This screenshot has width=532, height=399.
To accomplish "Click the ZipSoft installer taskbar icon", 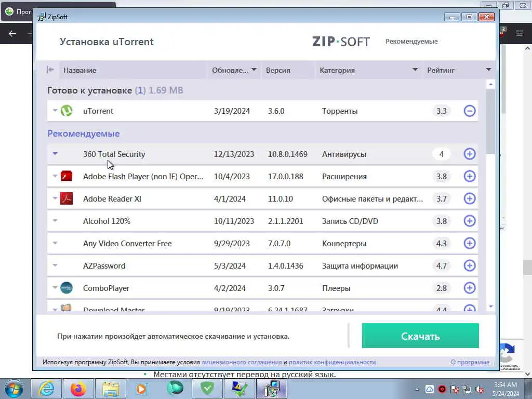I will [271, 389].
